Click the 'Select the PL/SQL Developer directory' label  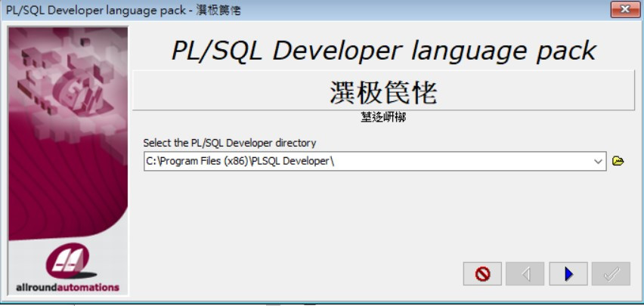click(230, 143)
